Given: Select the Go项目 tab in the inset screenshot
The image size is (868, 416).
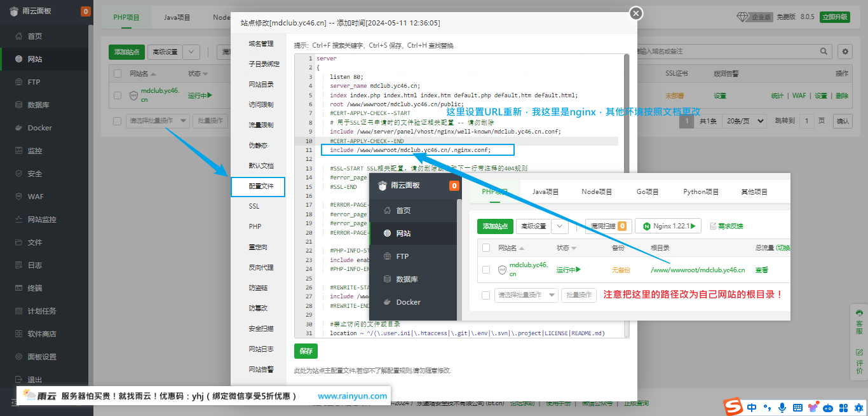Looking at the screenshot, I should point(648,191).
